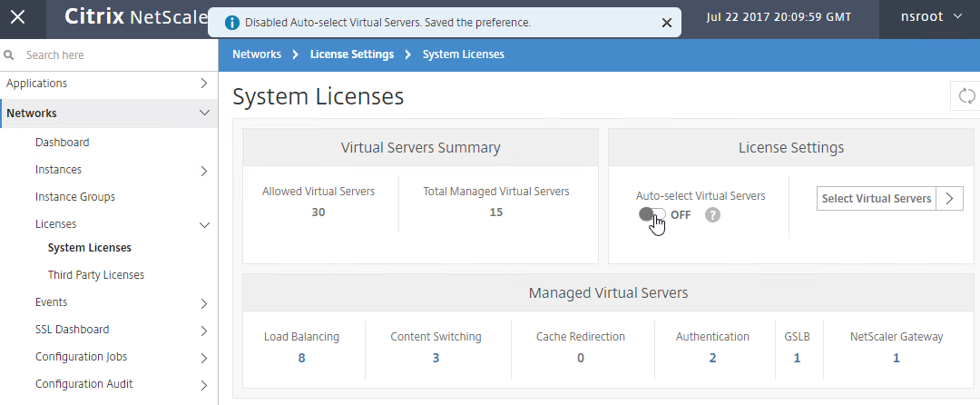Click the Licenses sidebar label
980x405 pixels.
click(x=55, y=223)
